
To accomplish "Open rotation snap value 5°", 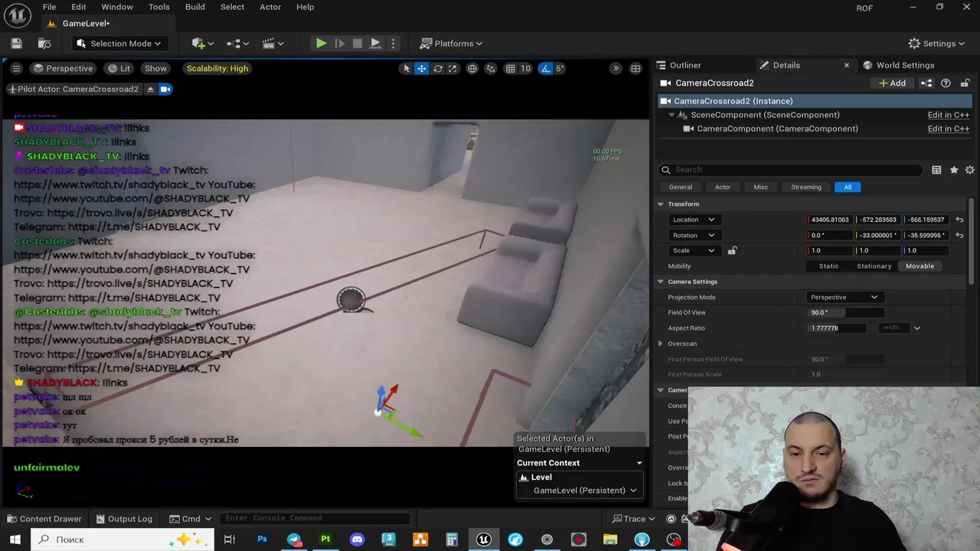I will 560,68.
